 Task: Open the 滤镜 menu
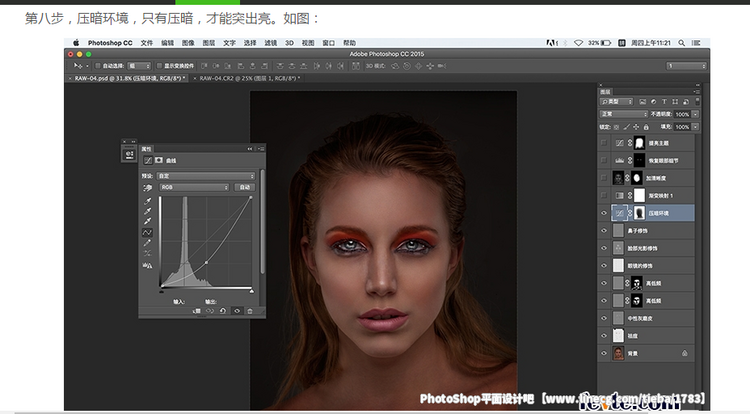pyautogui.click(x=271, y=44)
